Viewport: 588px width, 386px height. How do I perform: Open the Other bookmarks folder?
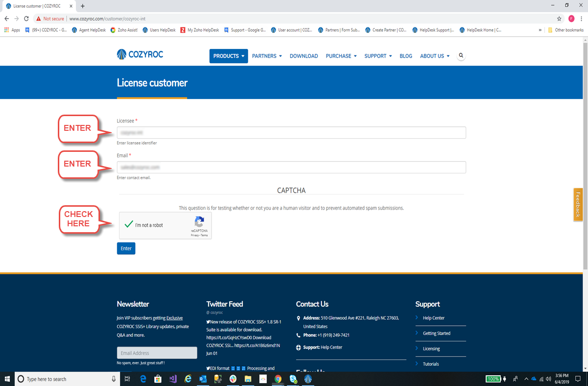click(566, 30)
